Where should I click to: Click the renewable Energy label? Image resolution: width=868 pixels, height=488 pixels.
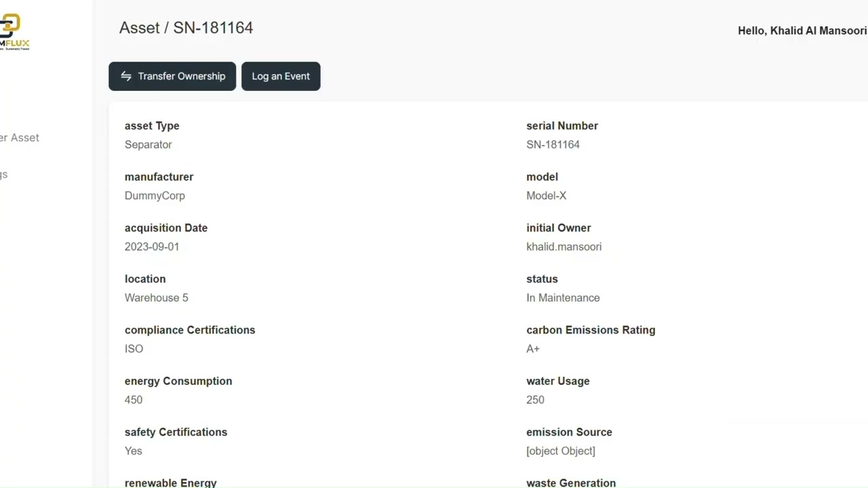[171, 483]
